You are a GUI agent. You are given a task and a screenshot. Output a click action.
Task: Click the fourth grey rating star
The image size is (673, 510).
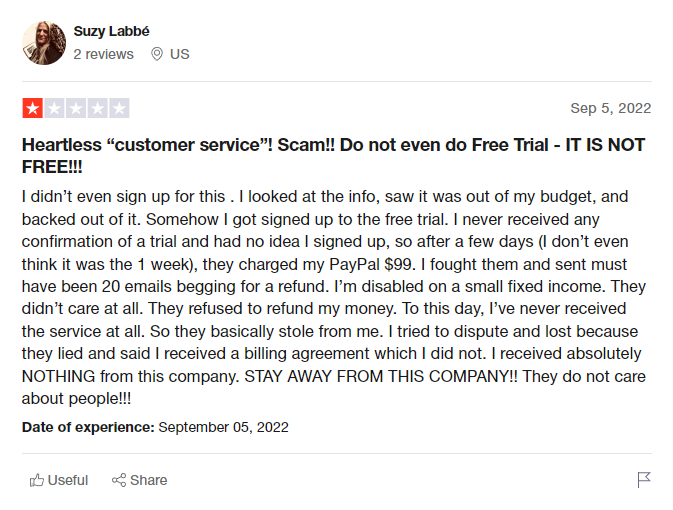(97, 108)
